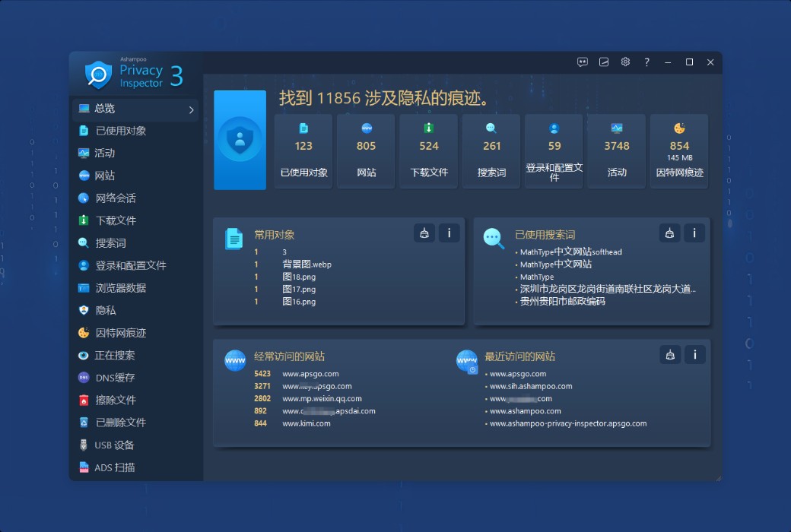The width and height of the screenshot is (791, 532).
Task: Click the www.kimi.com frequently visited entry
Action: tap(306, 423)
